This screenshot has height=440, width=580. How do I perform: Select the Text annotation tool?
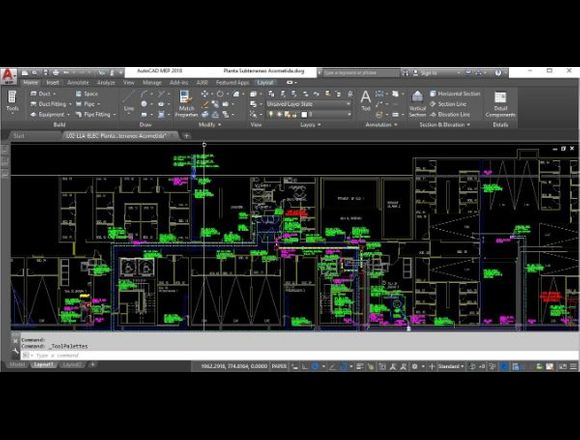(x=365, y=101)
